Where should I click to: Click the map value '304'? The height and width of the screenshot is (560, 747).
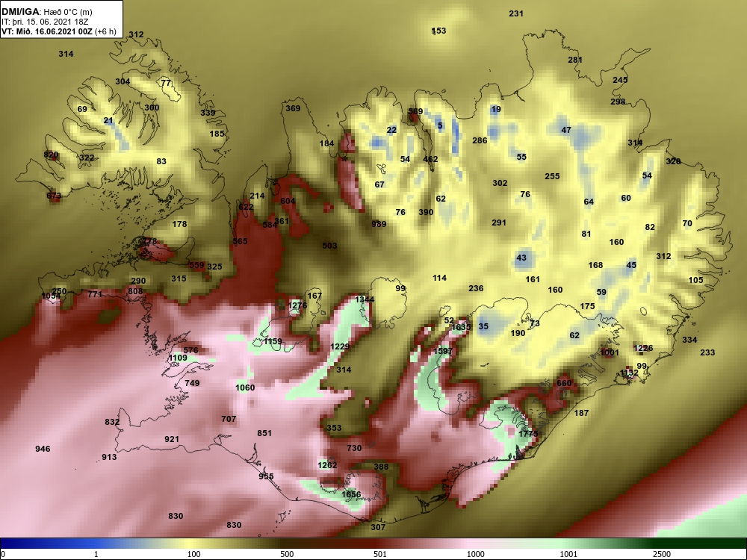point(123,81)
